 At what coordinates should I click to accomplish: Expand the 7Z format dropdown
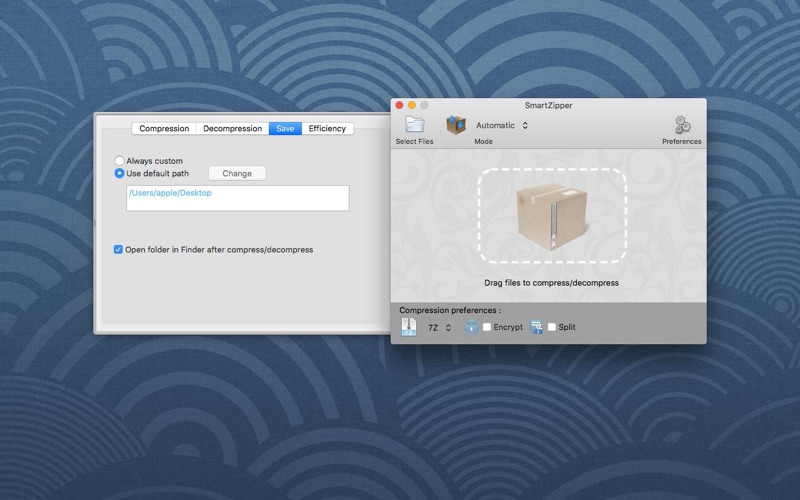point(440,327)
